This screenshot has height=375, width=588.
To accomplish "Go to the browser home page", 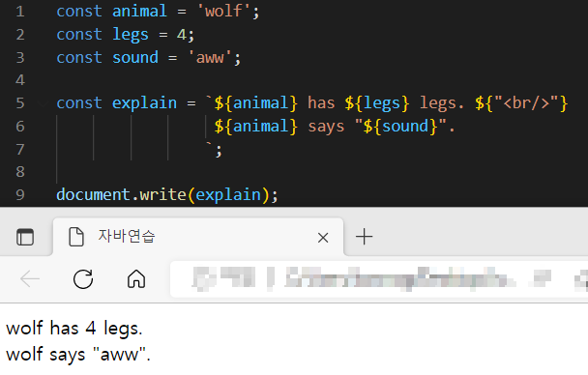I will (136, 278).
